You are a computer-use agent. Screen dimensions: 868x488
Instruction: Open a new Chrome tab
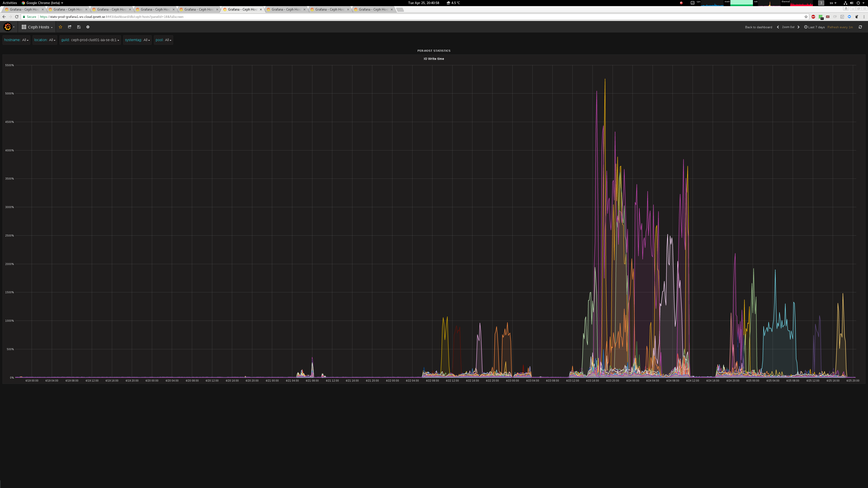pyautogui.click(x=400, y=9)
